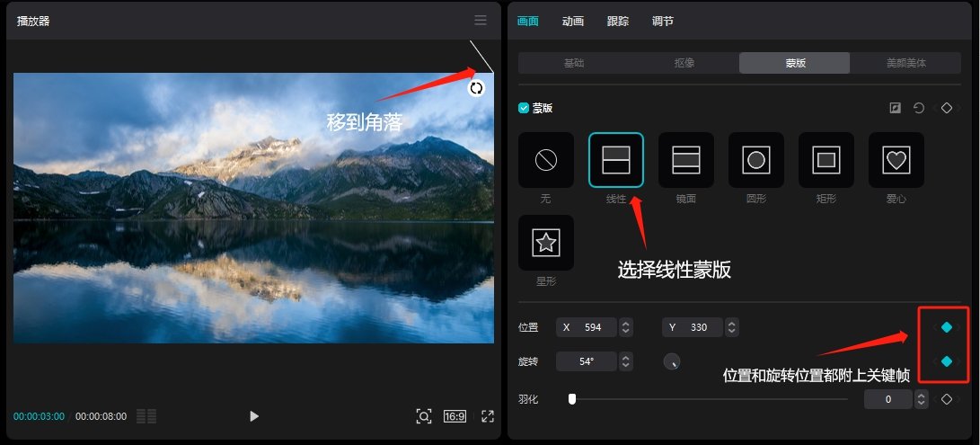Click the invert mask icon
The height and width of the screenshot is (445, 980).
pos(895,108)
